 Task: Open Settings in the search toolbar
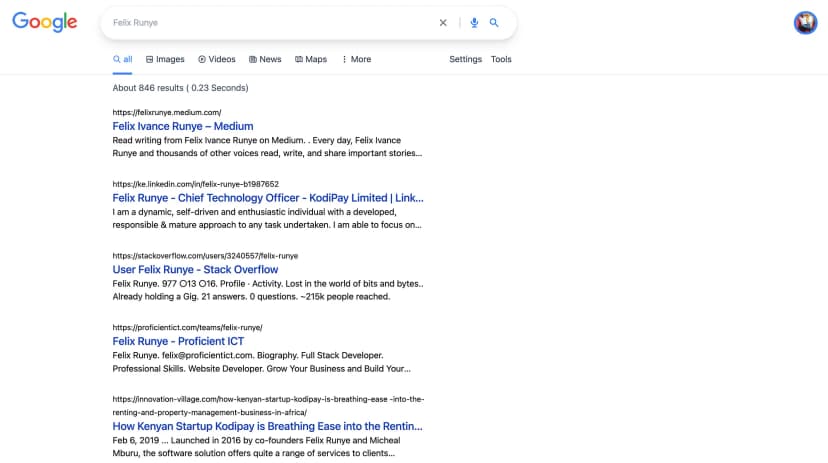pos(465,59)
